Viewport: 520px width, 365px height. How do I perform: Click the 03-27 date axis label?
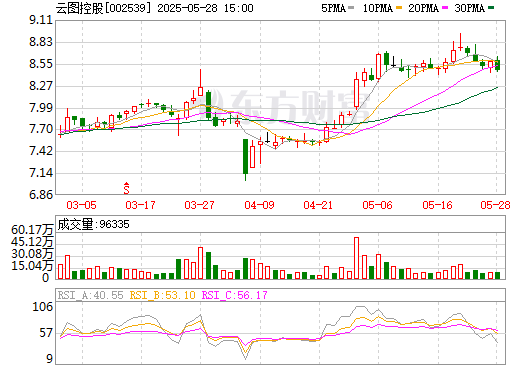tap(199, 205)
